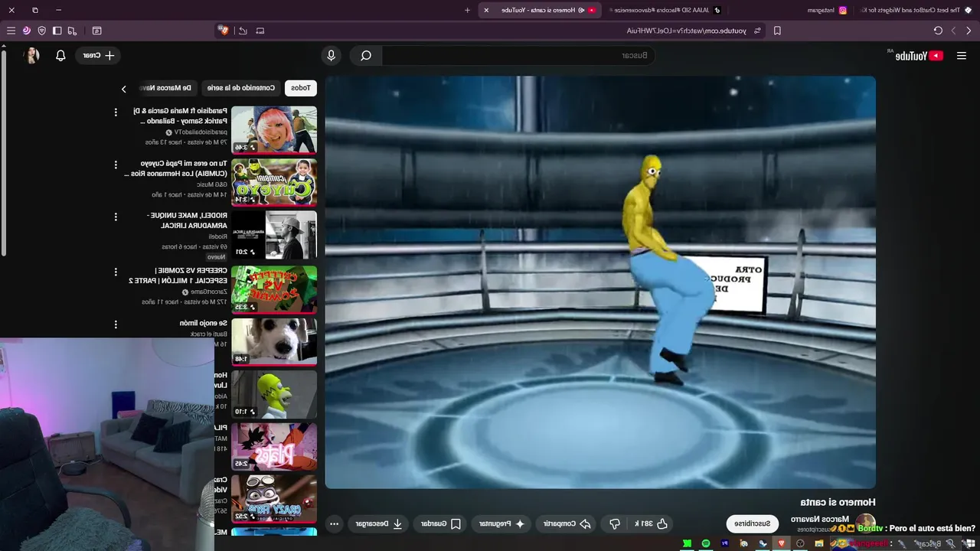The height and width of the screenshot is (551, 980).
Task: Open the Crazy Frog video thumbnail
Action: click(x=274, y=499)
